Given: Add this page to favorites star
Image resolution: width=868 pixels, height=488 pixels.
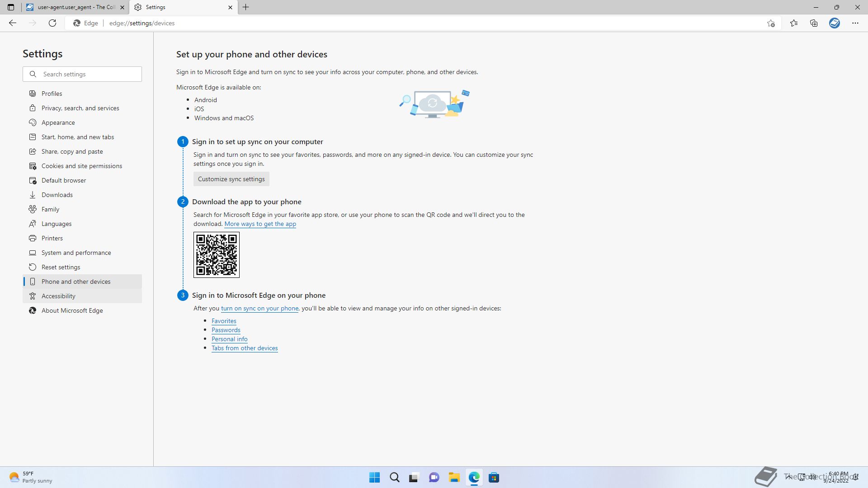Looking at the screenshot, I should point(771,23).
